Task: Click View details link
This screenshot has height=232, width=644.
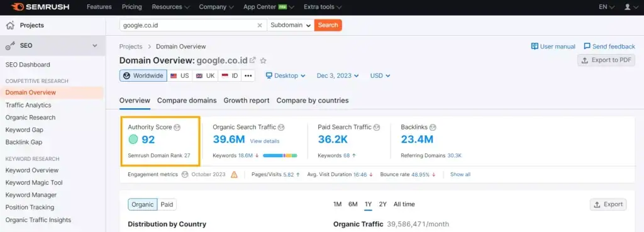Action: [x=265, y=141]
